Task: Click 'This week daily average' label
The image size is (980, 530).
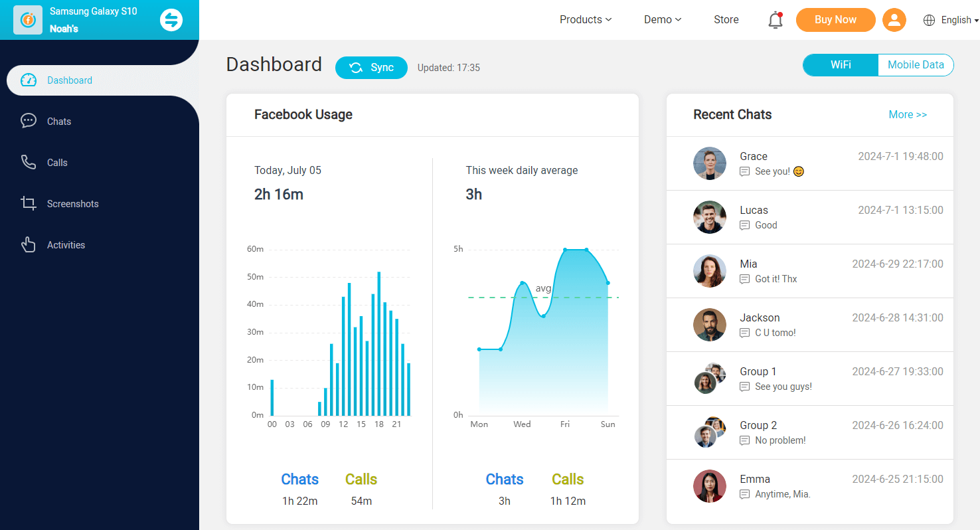Action: [x=522, y=171]
